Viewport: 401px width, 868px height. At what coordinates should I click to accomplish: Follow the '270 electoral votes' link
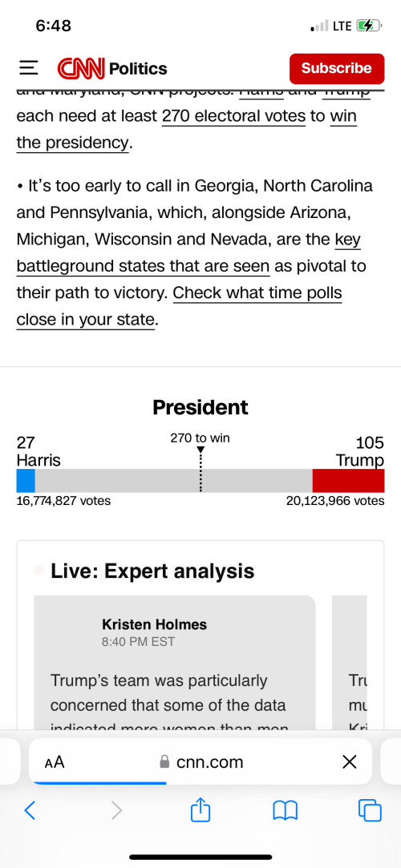point(233,116)
